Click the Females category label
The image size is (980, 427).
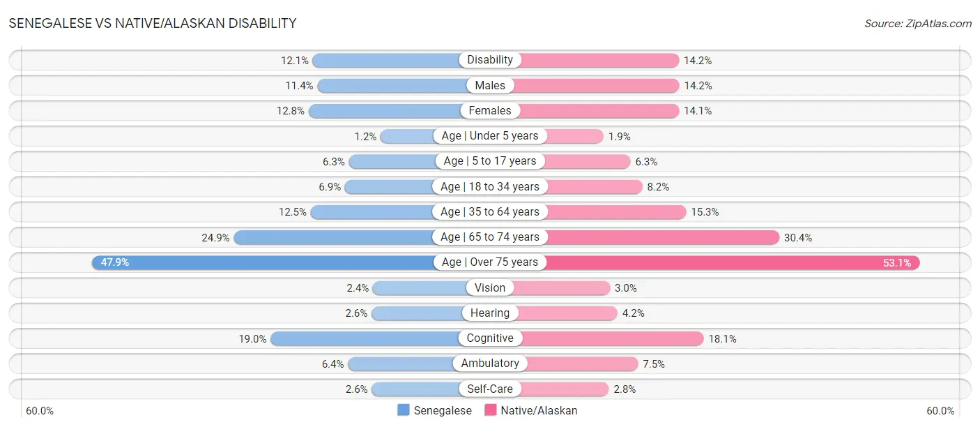click(x=490, y=110)
